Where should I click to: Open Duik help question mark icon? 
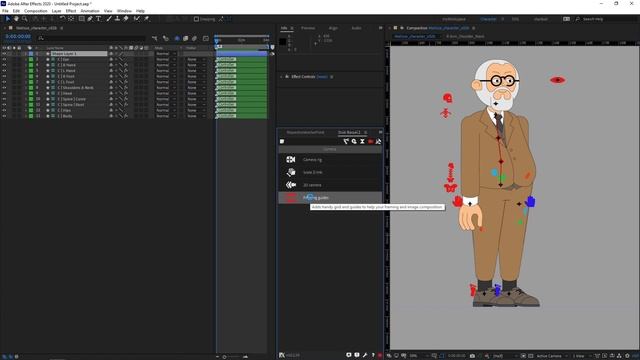tap(373, 355)
